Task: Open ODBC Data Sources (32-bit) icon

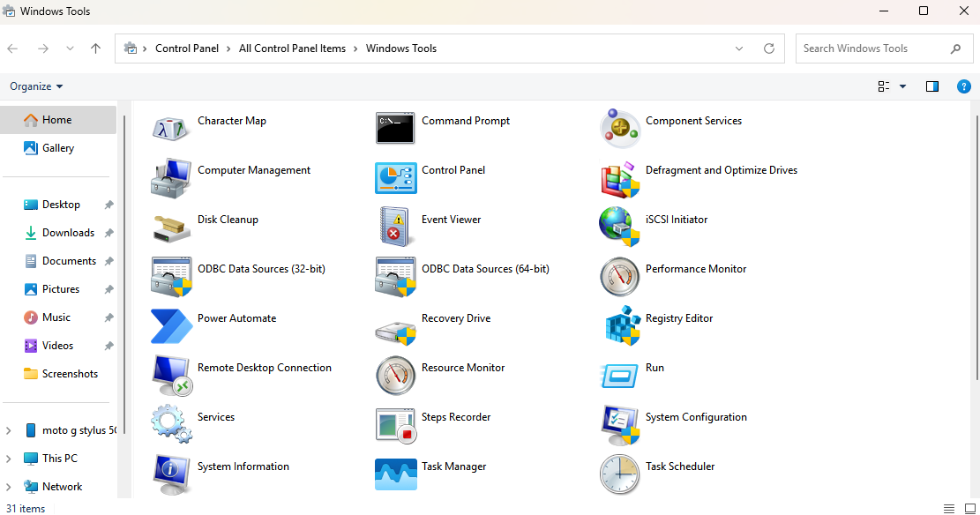Action: pyautogui.click(x=170, y=276)
